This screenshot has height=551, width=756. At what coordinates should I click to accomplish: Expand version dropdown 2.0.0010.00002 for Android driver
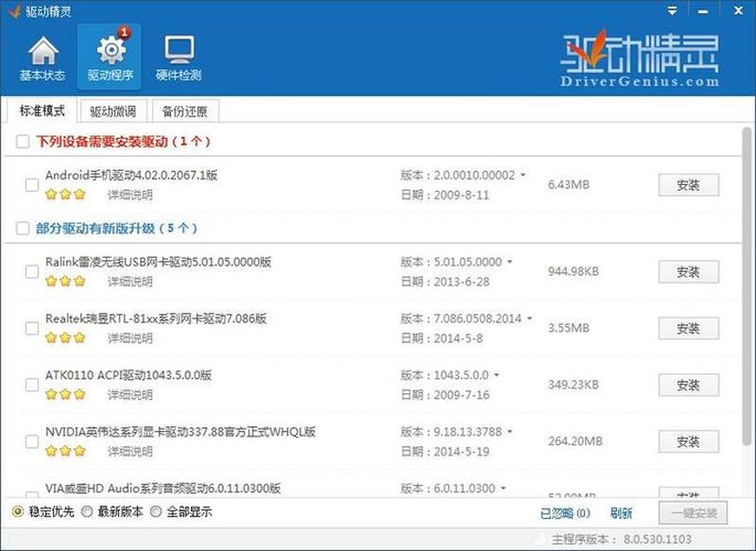(523, 175)
